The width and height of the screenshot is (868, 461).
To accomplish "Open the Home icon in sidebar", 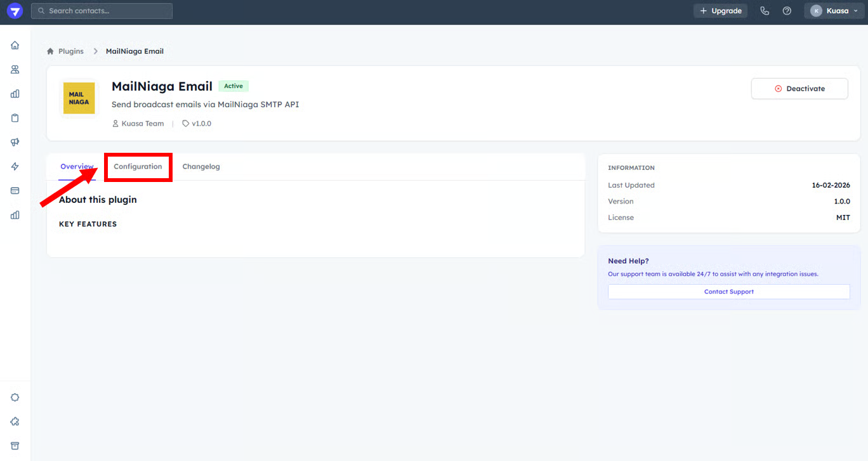I will (x=15, y=46).
